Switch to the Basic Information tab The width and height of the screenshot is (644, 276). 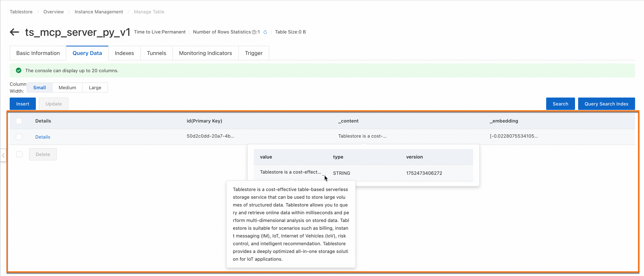[38, 53]
